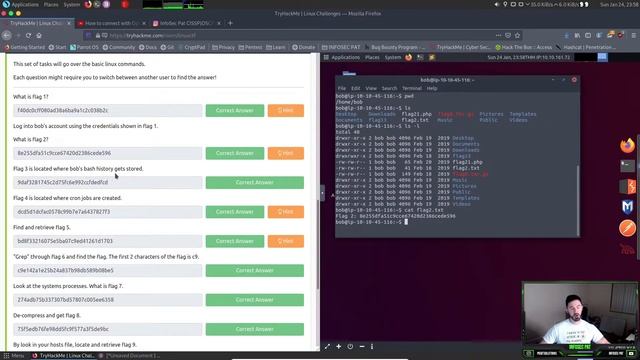Open Applications menu inside the attack box
This screenshot has width=640, height=360.
click(345, 58)
